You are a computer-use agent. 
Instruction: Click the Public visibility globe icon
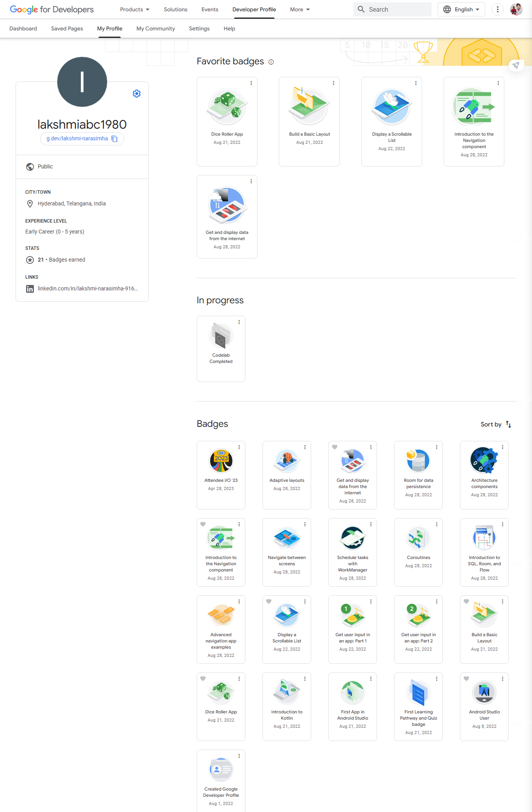[x=30, y=167]
